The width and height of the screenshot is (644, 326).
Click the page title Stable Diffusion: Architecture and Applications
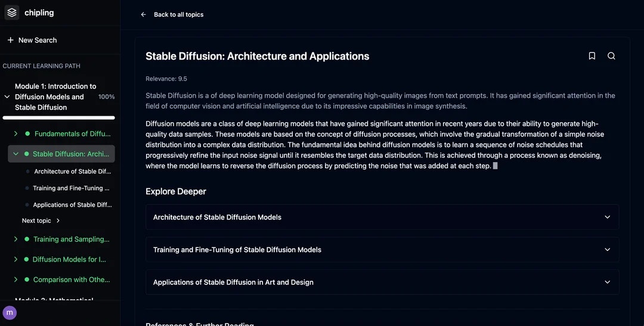pos(257,56)
